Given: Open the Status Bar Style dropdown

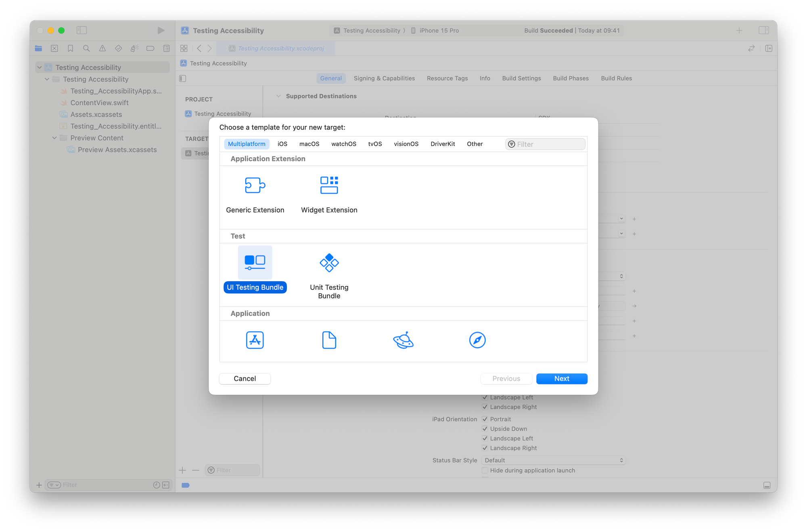Looking at the screenshot, I should click(x=553, y=460).
